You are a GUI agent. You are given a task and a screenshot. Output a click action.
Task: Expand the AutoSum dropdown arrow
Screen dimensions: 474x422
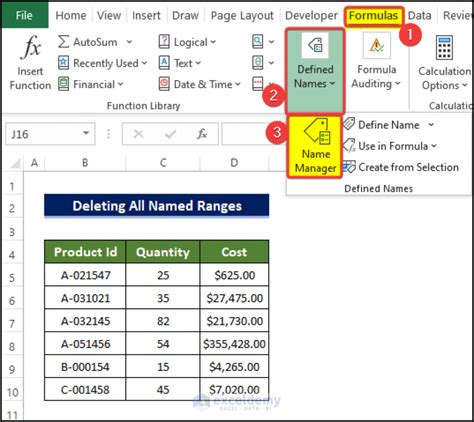pyautogui.click(x=129, y=42)
